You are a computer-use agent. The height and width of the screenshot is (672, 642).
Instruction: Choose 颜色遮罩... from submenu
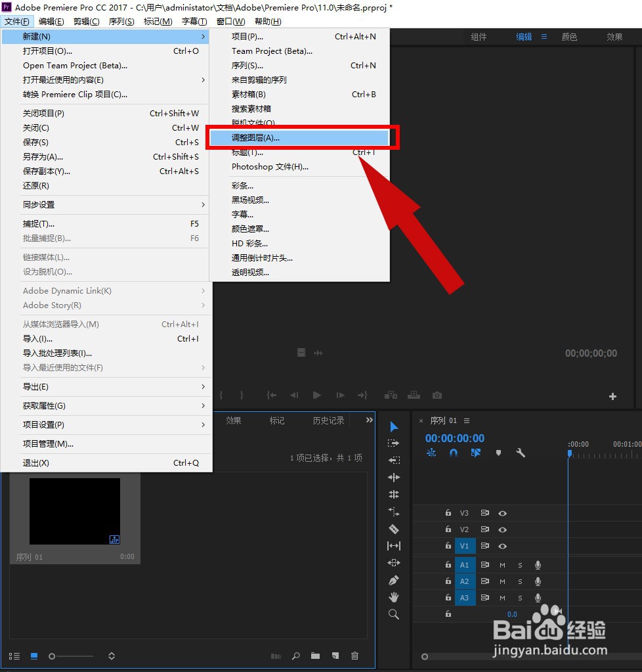tap(299, 229)
